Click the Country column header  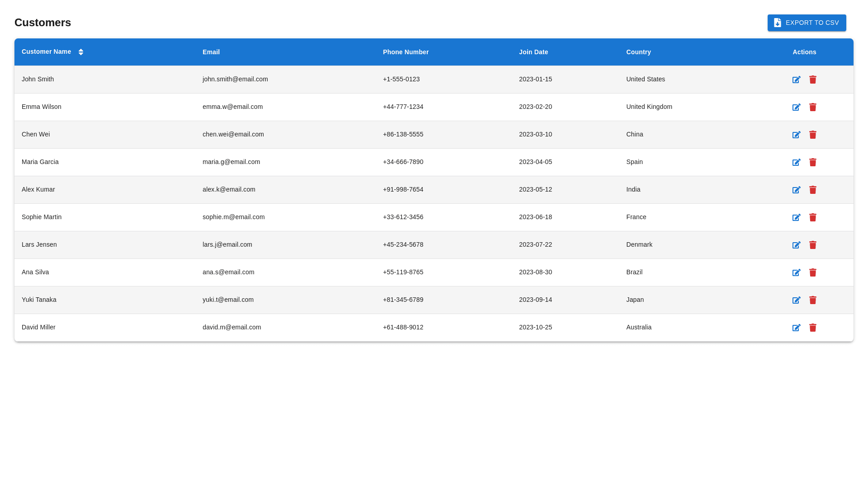[x=638, y=52]
